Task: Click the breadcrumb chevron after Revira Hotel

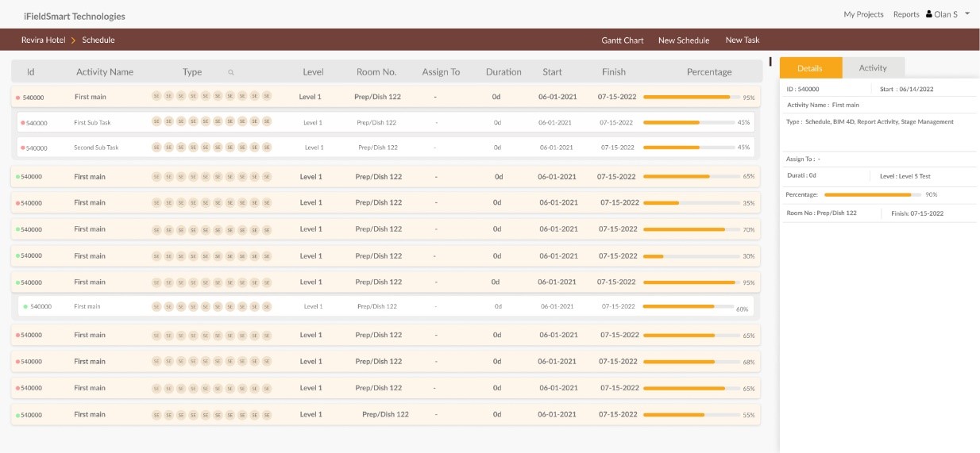Action: click(x=73, y=40)
